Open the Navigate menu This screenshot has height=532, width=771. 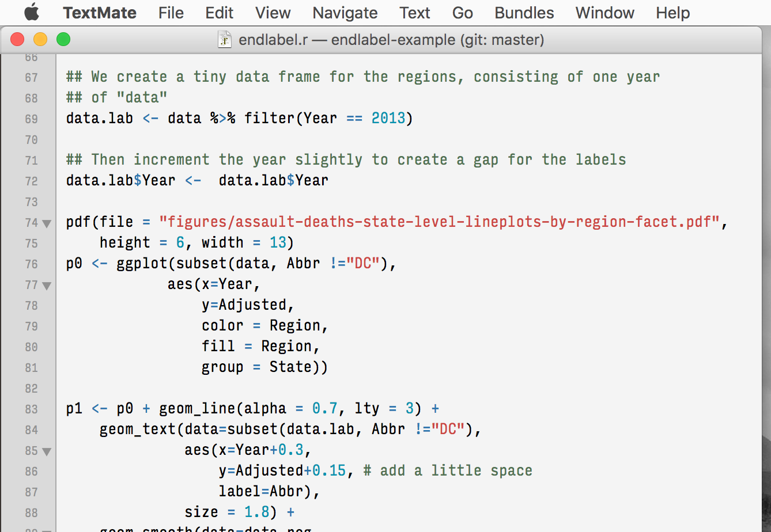coord(345,13)
